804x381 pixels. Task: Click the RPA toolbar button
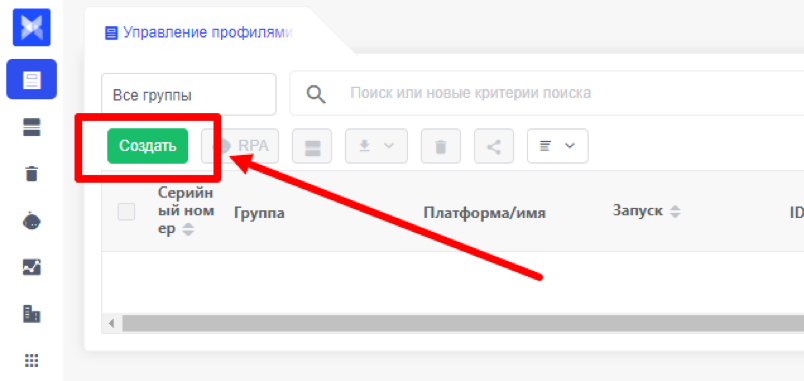coord(240,146)
